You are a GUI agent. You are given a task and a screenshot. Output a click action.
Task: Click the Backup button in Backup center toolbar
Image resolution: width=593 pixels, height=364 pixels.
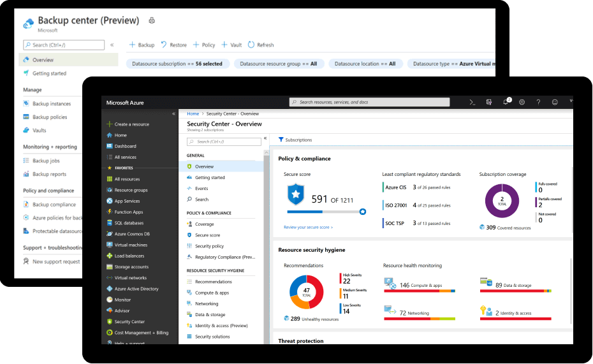coord(142,45)
